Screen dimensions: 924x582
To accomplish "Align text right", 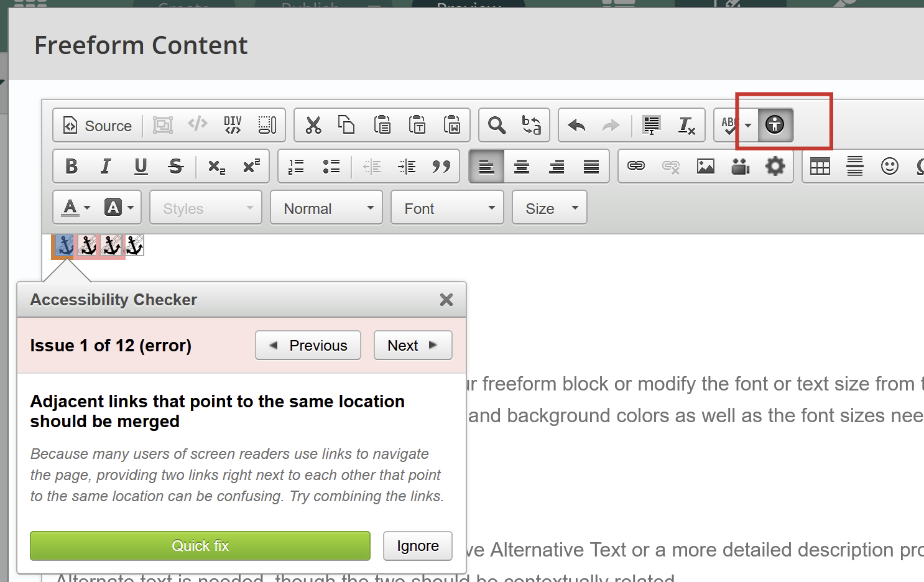I will pyautogui.click(x=557, y=166).
